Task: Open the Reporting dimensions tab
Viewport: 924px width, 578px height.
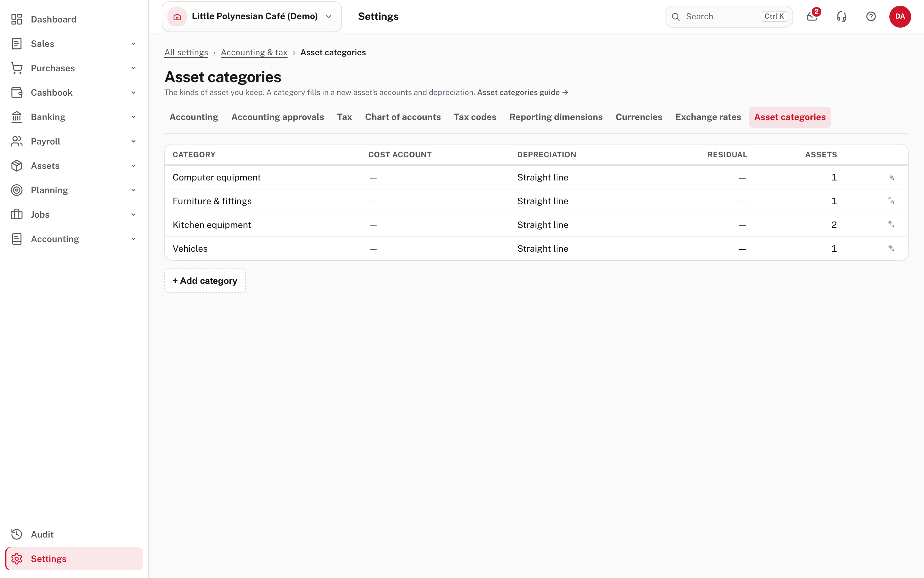Action: (x=556, y=117)
